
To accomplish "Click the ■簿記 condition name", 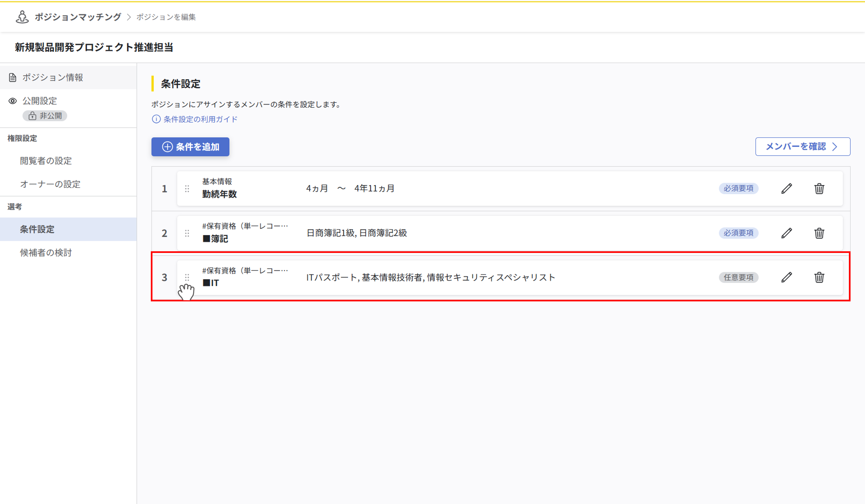I will (215, 239).
